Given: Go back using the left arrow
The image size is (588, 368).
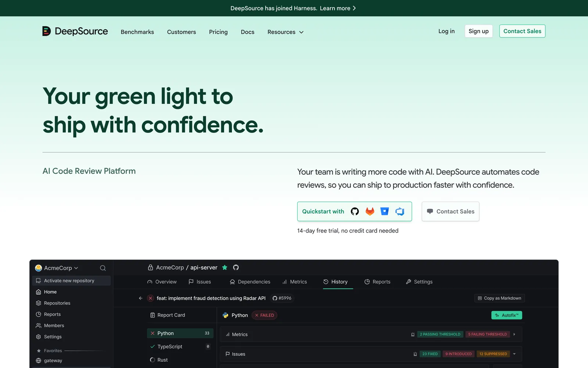Looking at the screenshot, I should click(x=140, y=298).
